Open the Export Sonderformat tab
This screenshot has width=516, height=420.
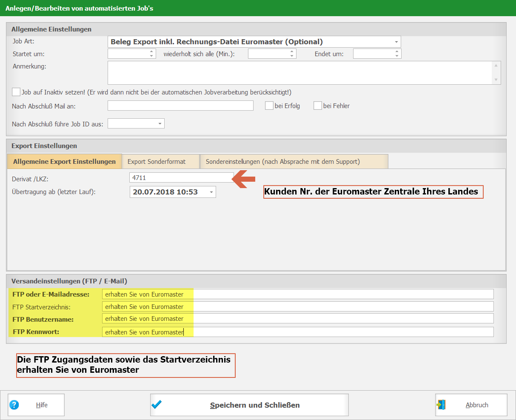click(x=161, y=161)
